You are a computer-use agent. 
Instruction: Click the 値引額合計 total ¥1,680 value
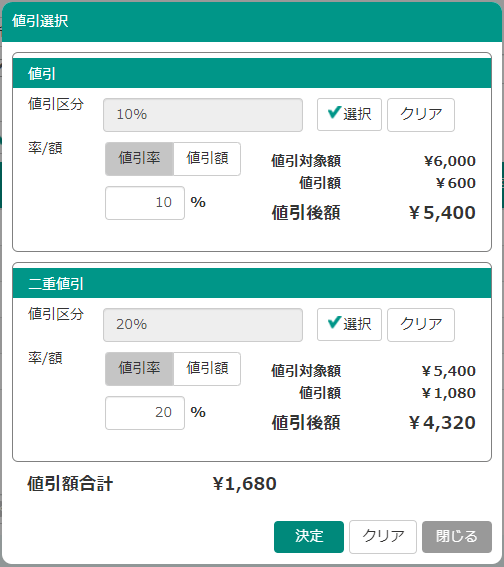pyautogui.click(x=245, y=484)
